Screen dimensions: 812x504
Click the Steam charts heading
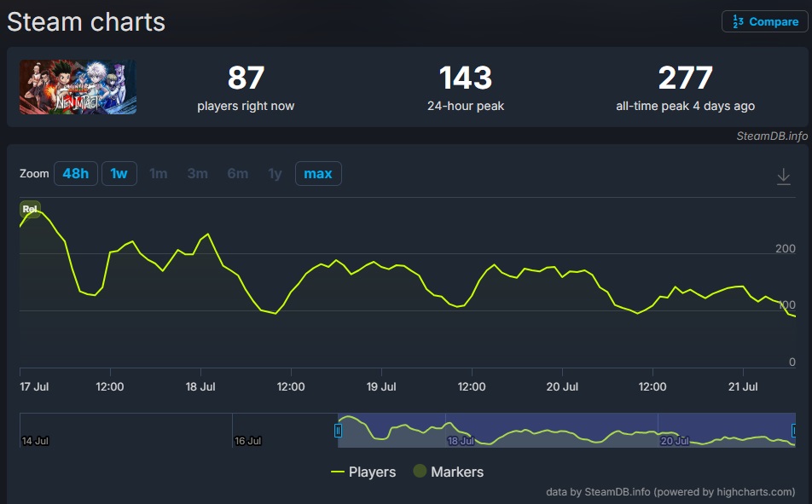tap(86, 22)
